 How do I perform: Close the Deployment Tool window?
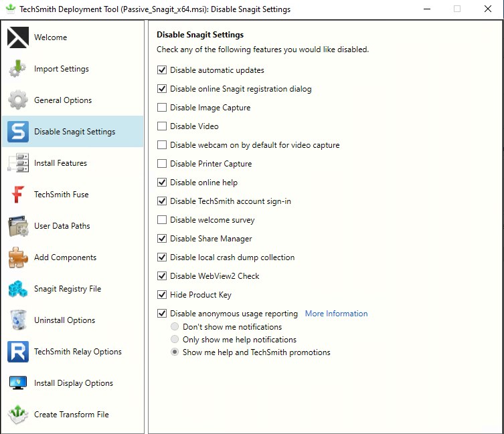pyautogui.click(x=488, y=9)
